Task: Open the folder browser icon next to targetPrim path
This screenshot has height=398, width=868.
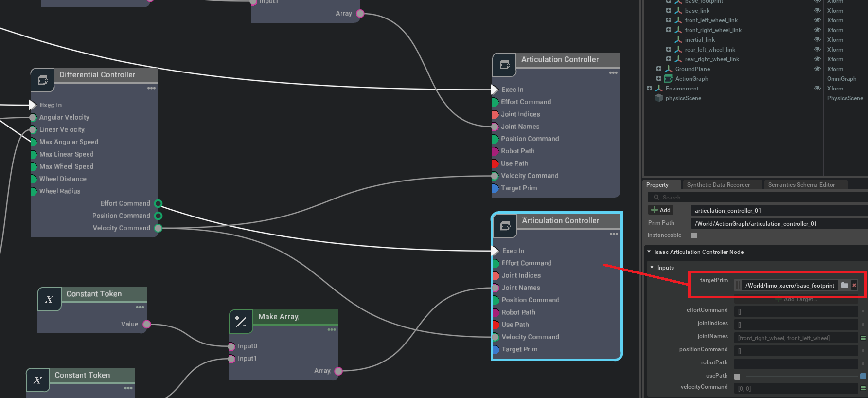Action: [845, 285]
